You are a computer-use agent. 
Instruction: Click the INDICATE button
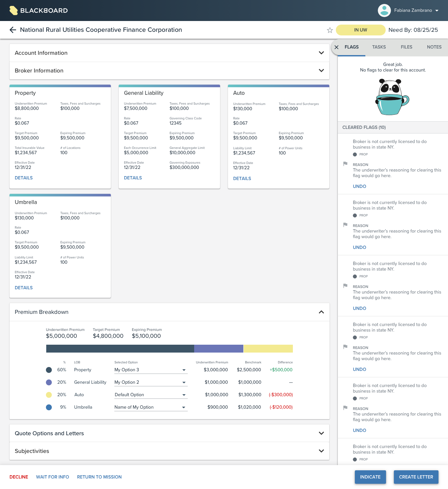point(370,477)
